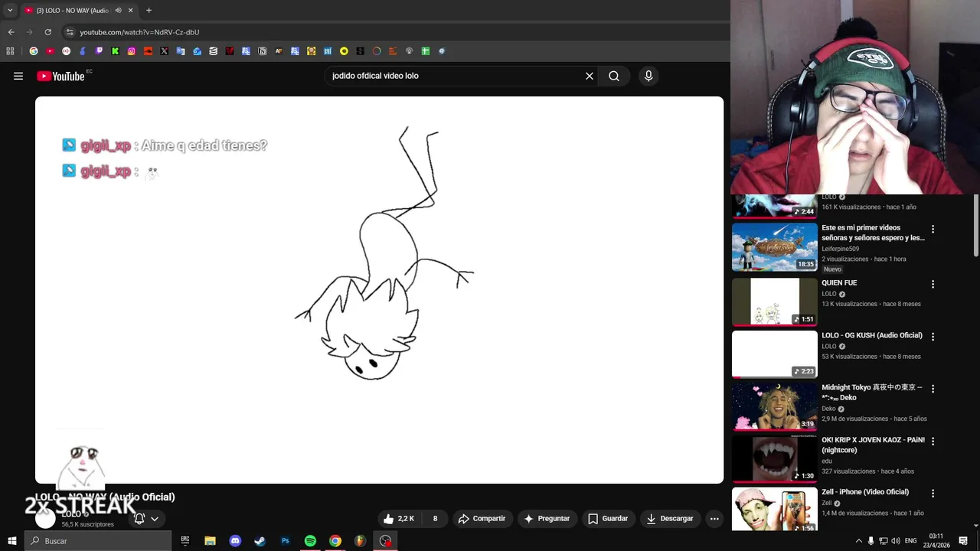Like the video showing 2,2 K
The image size is (980, 551).
[x=399, y=518]
